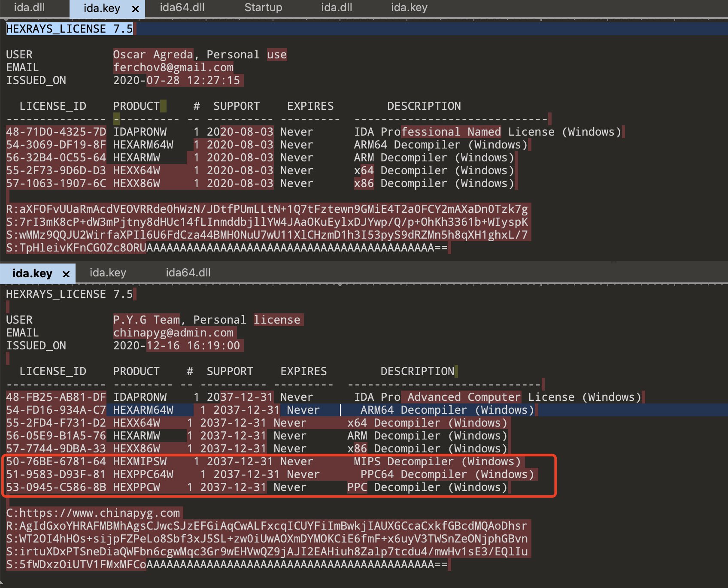The width and height of the screenshot is (728, 588).
Task: Click license ID 50-76BE-6781-64
Action: tap(56, 461)
